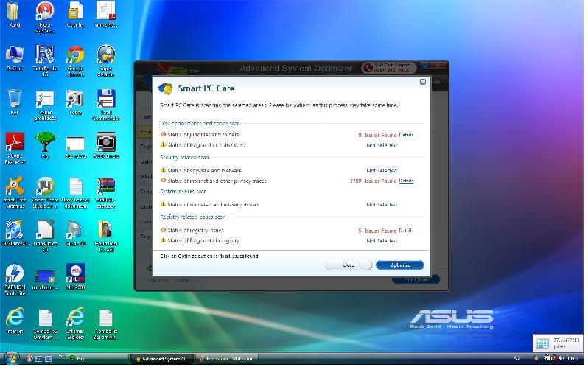This screenshot has width=588, height=367.
Task: Open the Počítač computer icon
Action: [15, 57]
